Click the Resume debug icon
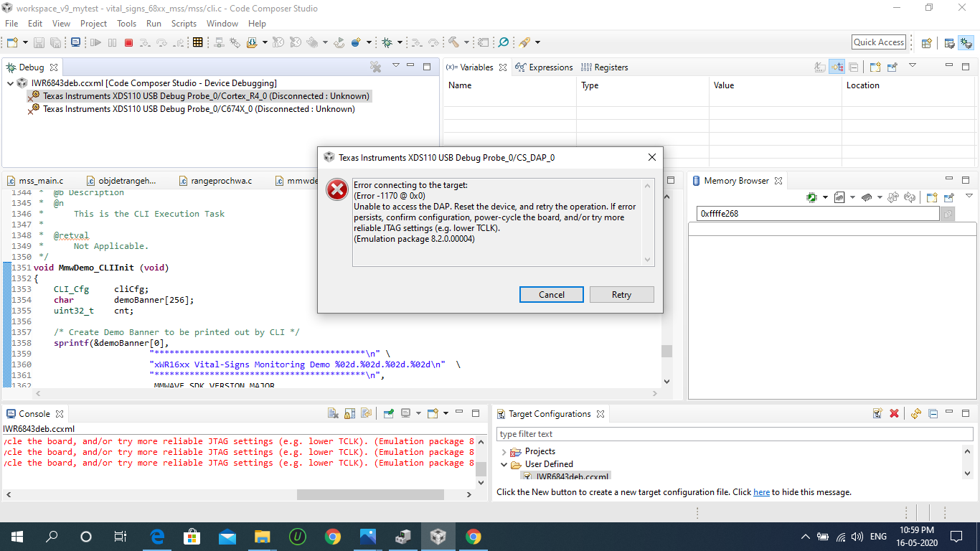This screenshot has height=551, width=980. 95,42
